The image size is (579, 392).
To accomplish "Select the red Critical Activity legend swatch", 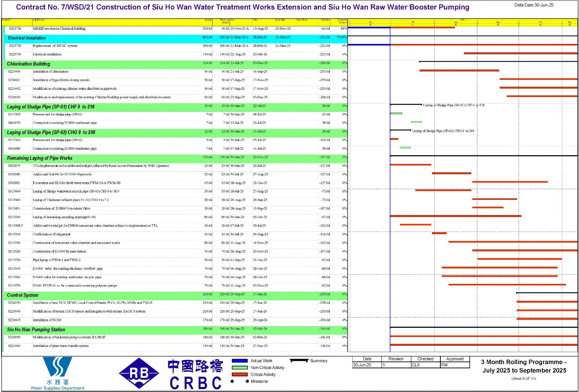I will [x=239, y=374].
